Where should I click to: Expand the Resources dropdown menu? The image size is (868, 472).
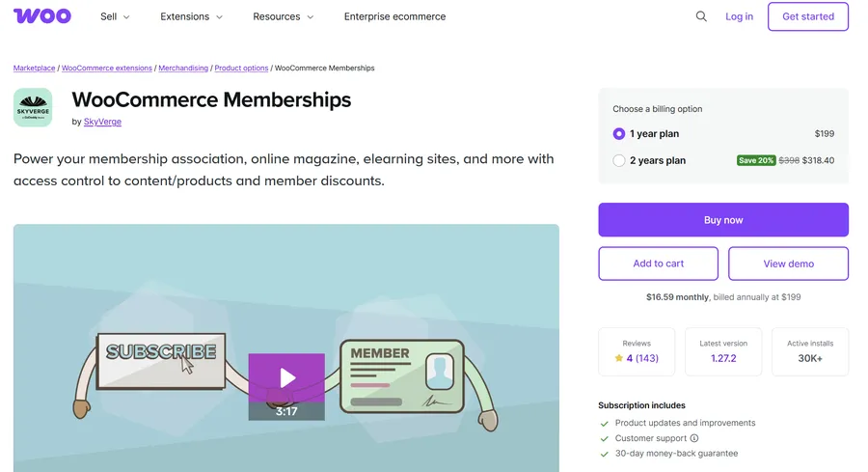(x=283, y=16)
